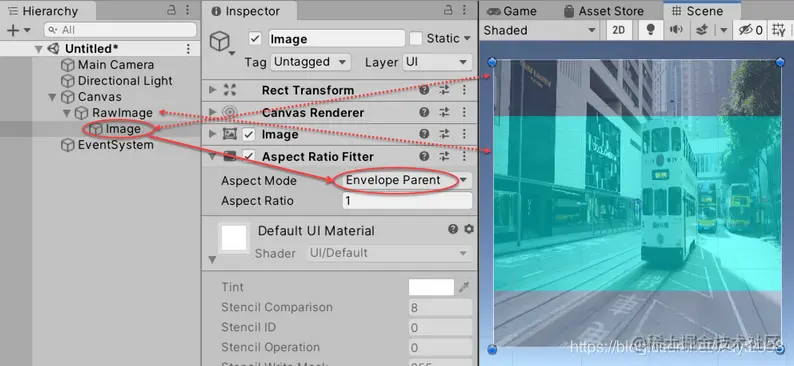Open the scene effects dropdown arrow

[723, 30]
